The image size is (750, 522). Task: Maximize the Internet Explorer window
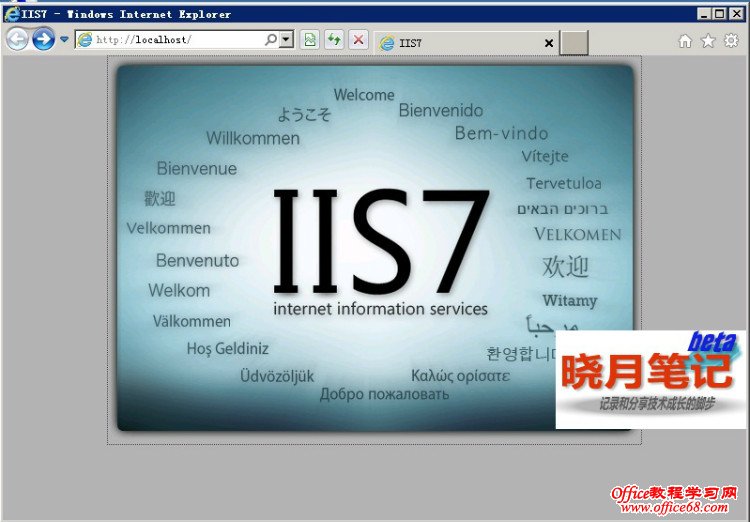(x=719, y=14)
